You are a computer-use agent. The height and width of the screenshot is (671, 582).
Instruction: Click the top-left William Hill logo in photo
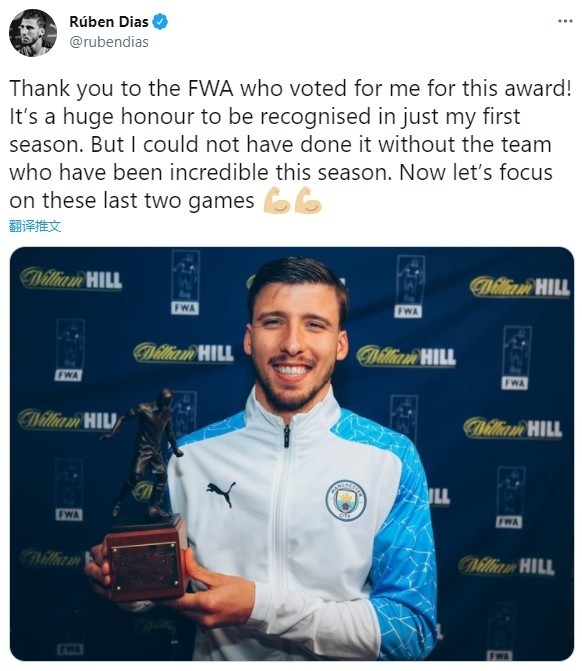click(x=71, y=279)
